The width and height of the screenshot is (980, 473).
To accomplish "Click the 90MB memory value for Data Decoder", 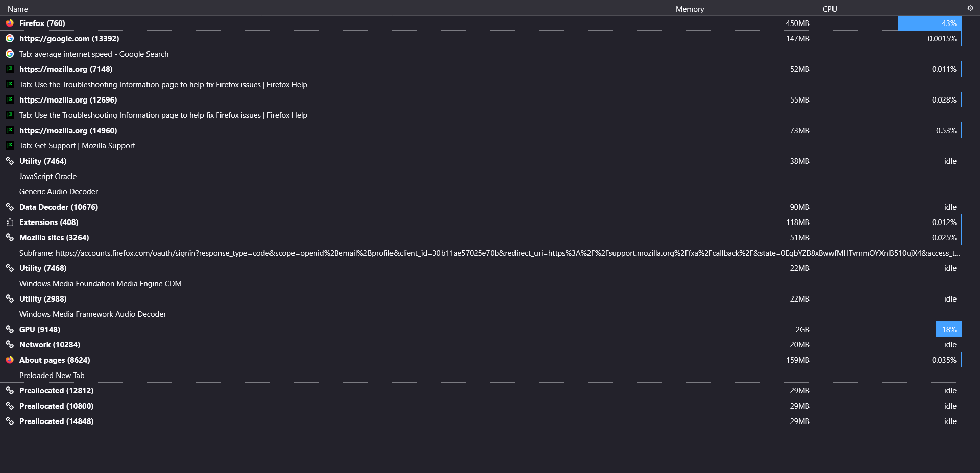I will tap(799, 207).
